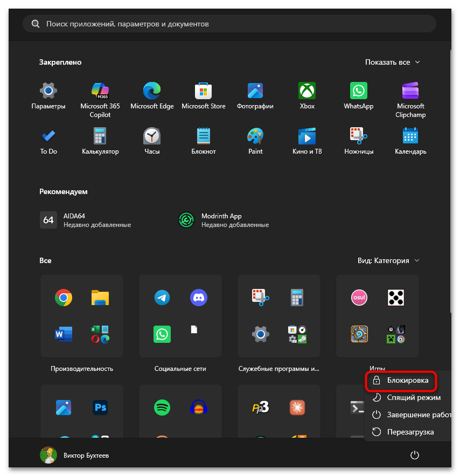
Task: Open Вид: Категория view dropdown
Action: pos(388,260)
